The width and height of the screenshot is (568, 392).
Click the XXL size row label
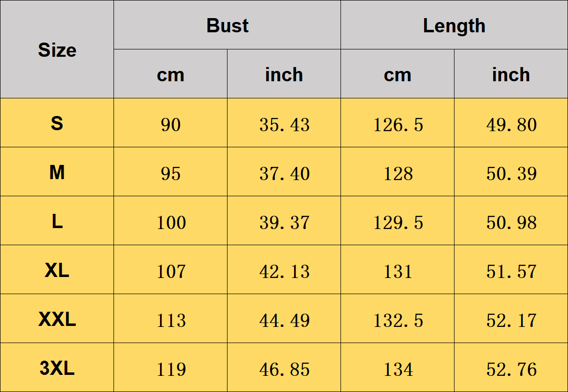(57, 320)
